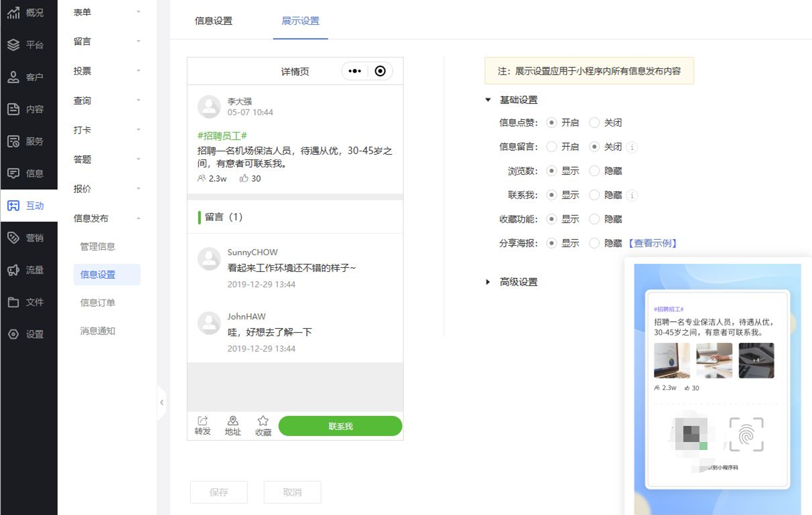Screen dimensions: 812x515
Task: Open 管理信息 menu item
Action: point(98,246)
